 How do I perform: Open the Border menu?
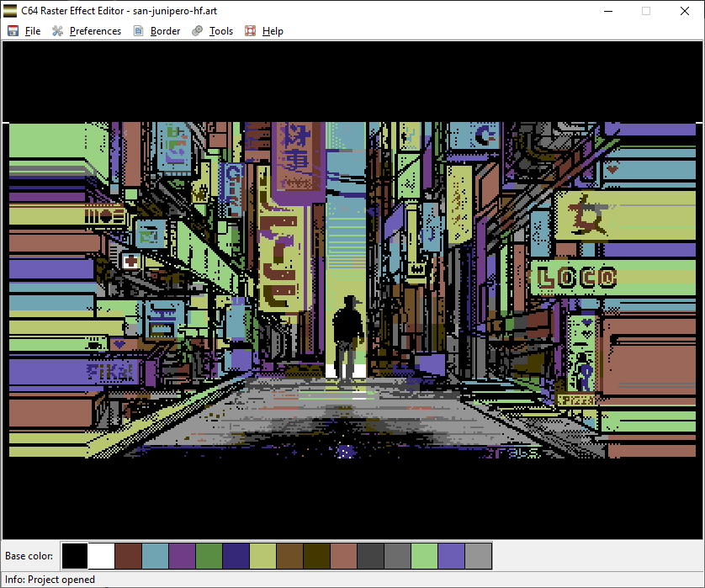(165, 31)
